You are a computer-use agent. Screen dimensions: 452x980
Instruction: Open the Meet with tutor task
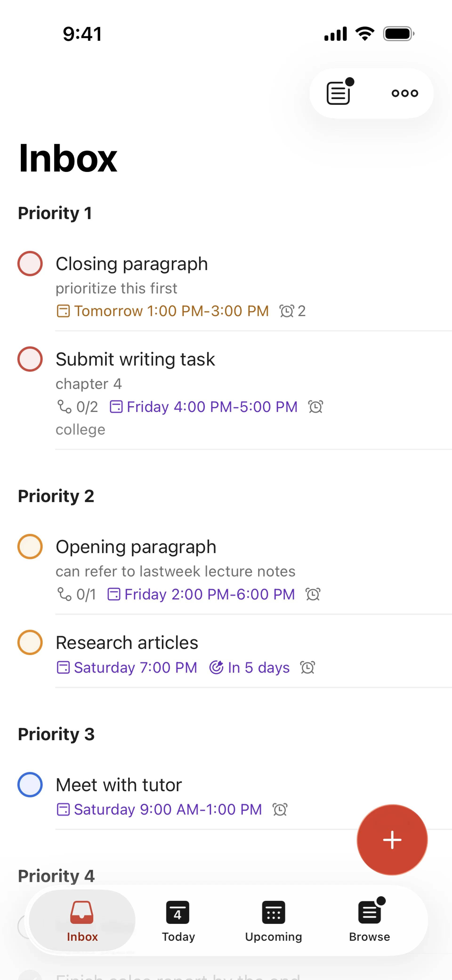pyautogui.click(x=119, y=785)
